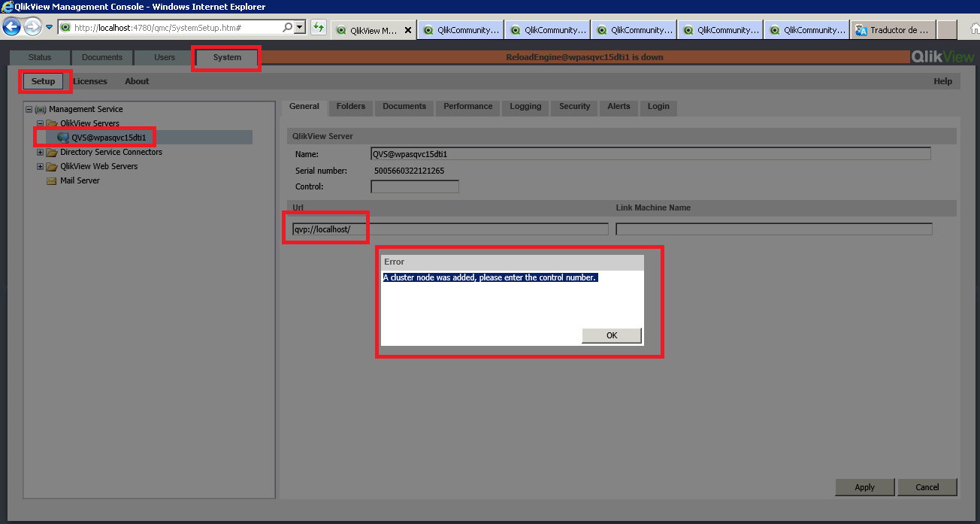Open the Licenses sub-tab
The image size is (980, 524).
coord(90,81)
